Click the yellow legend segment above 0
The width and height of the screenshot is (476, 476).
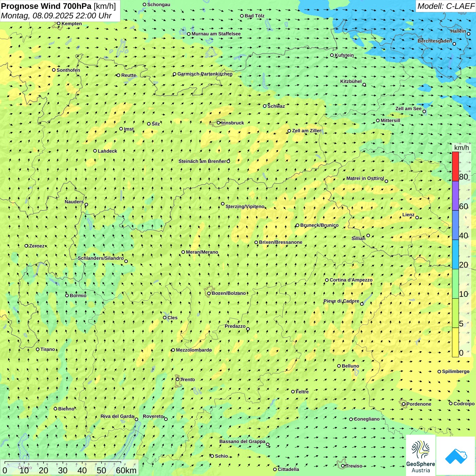pyautogui.click(x=455, y=342)
